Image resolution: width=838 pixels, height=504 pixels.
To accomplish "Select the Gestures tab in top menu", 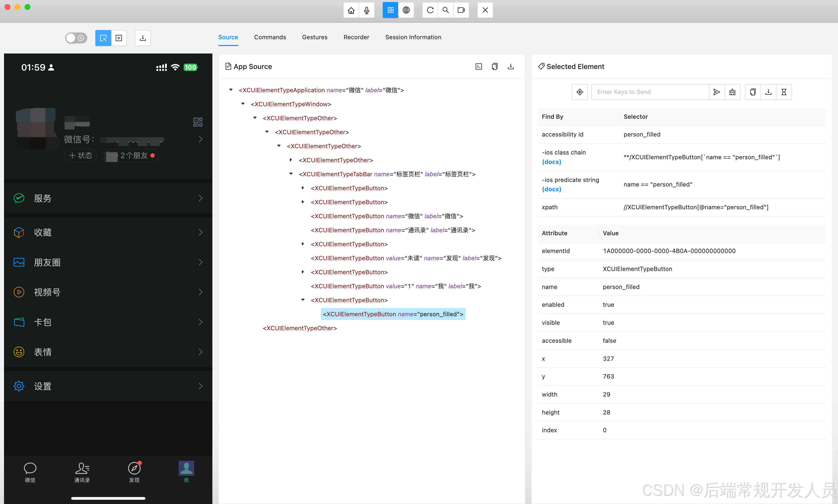I will [x=315, y=37].
